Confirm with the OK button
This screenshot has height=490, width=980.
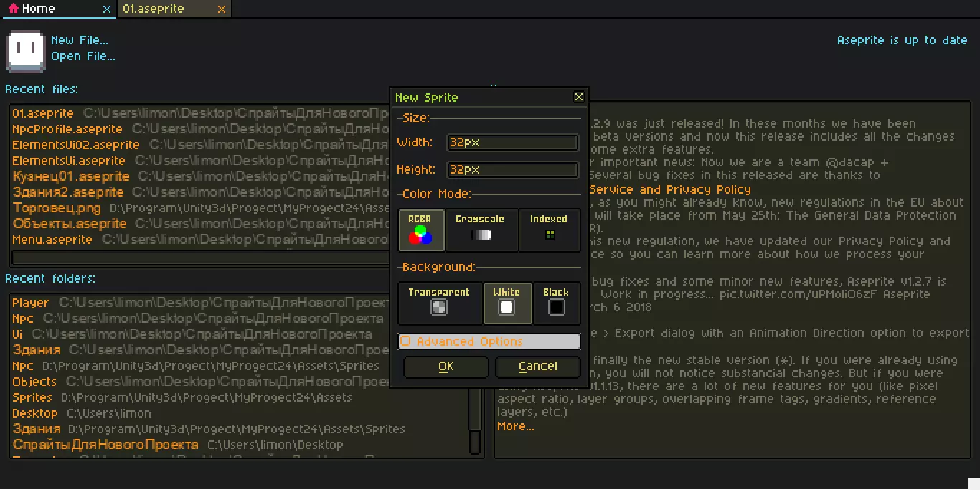pyautogui.click(x=446, y=367)
